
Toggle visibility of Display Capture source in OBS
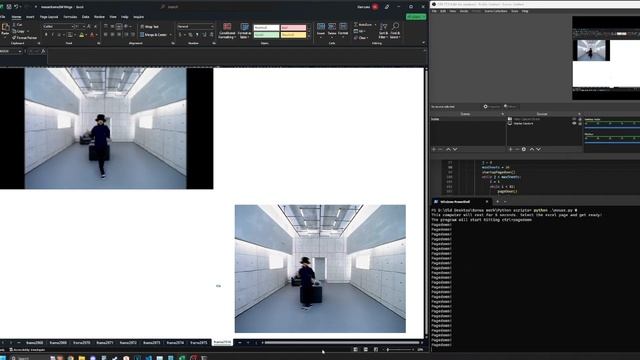pos(574,123)
